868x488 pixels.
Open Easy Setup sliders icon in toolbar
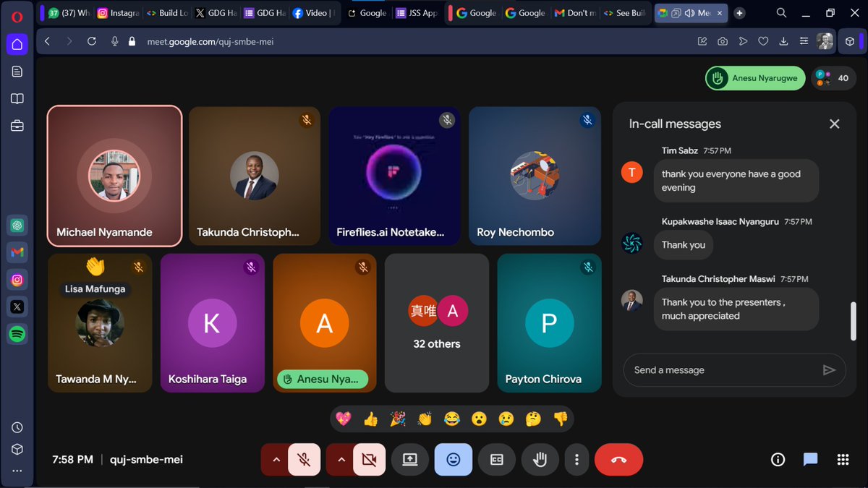[x=804, y=41]
